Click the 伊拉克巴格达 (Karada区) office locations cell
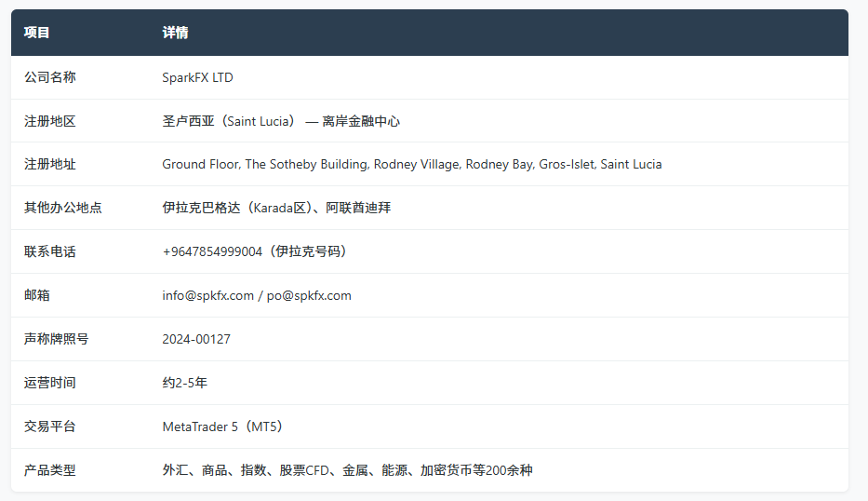 point(276,208)
